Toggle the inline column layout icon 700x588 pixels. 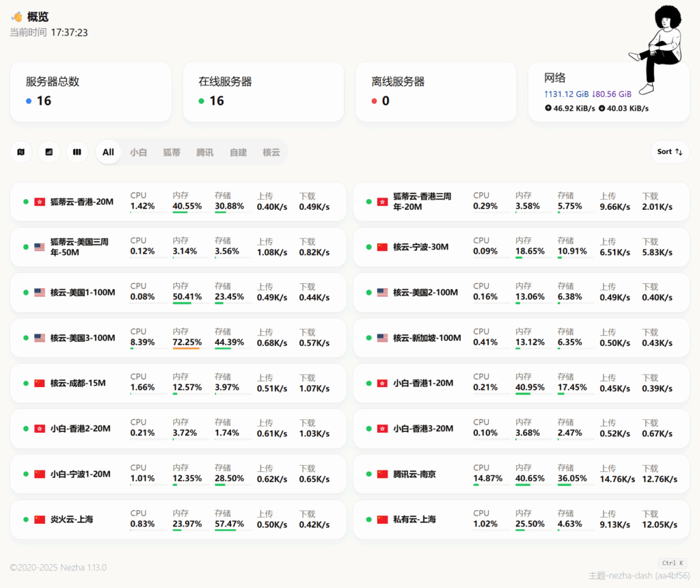pyautogui.click(x=77, y=152)
